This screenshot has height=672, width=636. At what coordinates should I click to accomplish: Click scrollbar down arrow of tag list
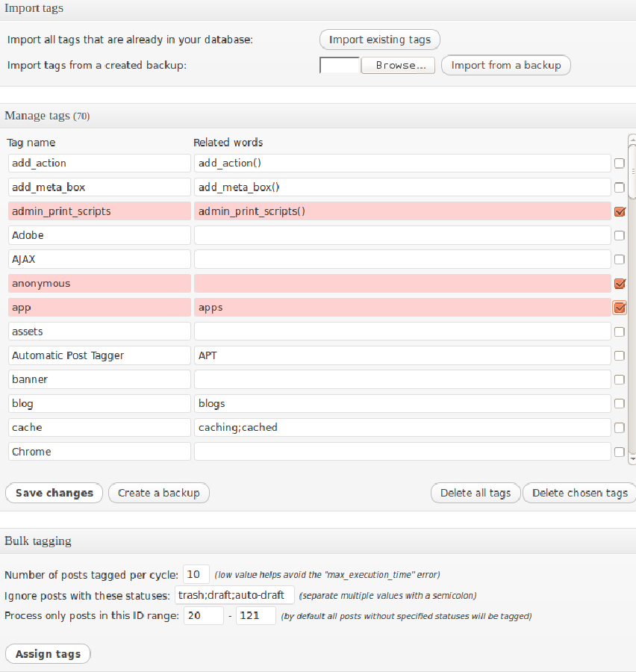coord(632,458)
